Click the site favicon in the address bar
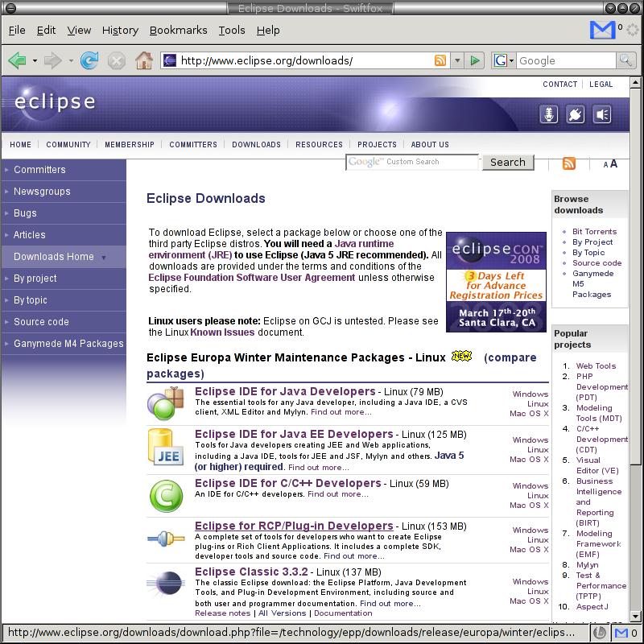 pyautogui.click(x=170, y=61)
